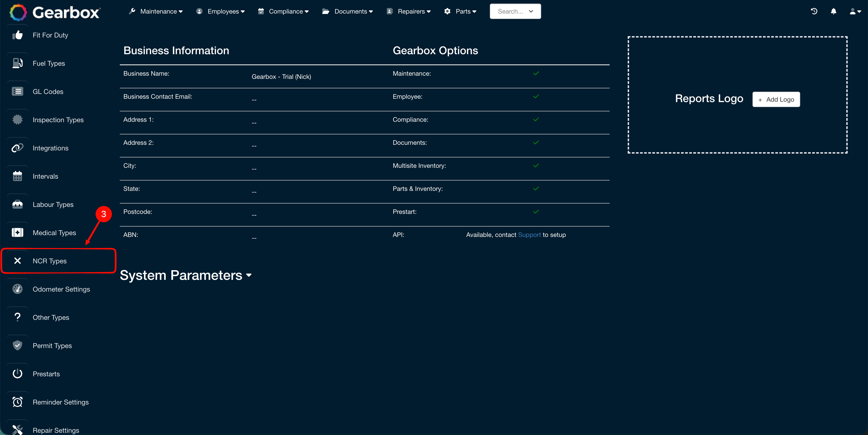Click the NCR Types X icon
This screenshot has height=435, width=868.
(x=18, y=261)
